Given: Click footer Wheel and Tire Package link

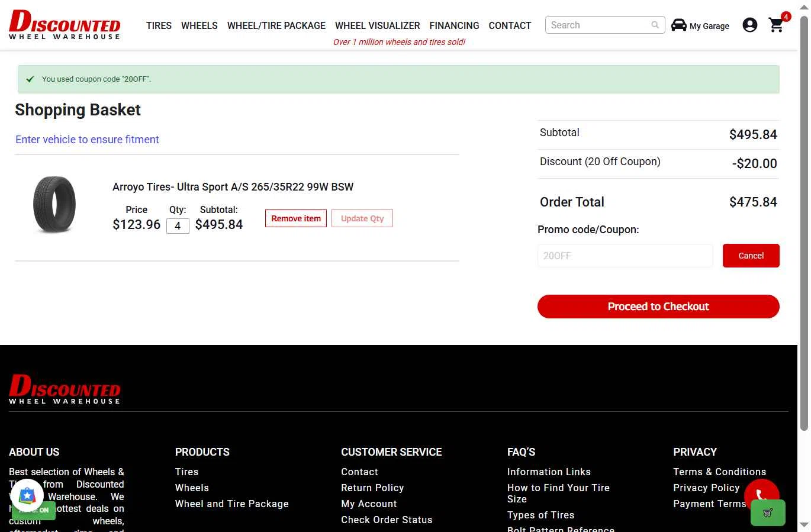Looking at the screenshot, I should click(232, 504).
